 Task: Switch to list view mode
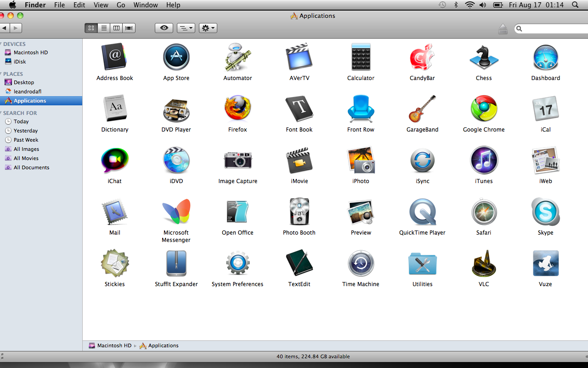(104, 28)
